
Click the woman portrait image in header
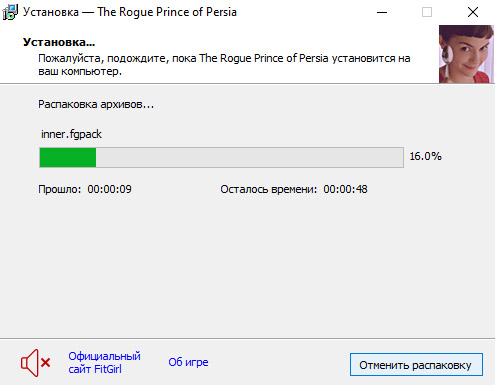click(466, 54)
